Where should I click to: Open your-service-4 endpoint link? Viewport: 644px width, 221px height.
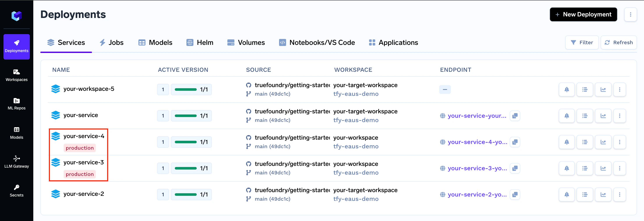477,142
